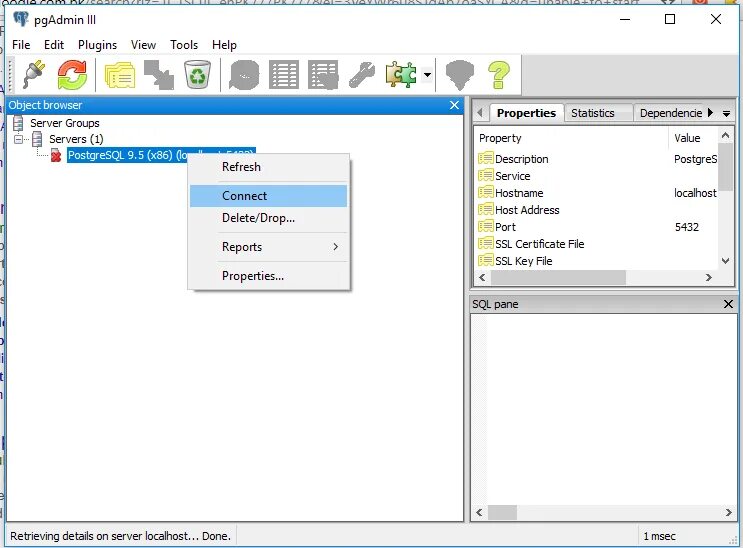The image size is (743, 548).
Task: Select the SSL Key File row
Action: [x=597, y=261]
